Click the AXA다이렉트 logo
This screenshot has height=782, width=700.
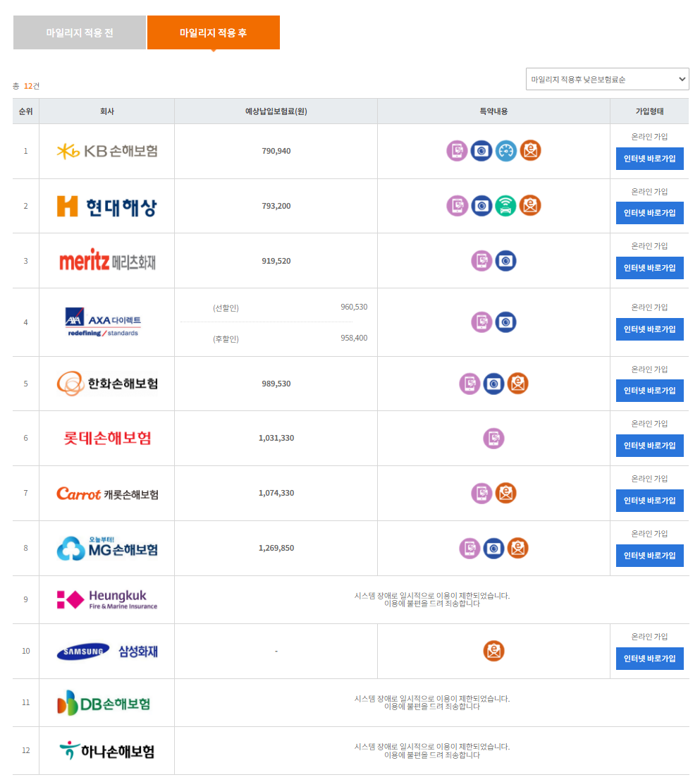click(x=104, y=322)
